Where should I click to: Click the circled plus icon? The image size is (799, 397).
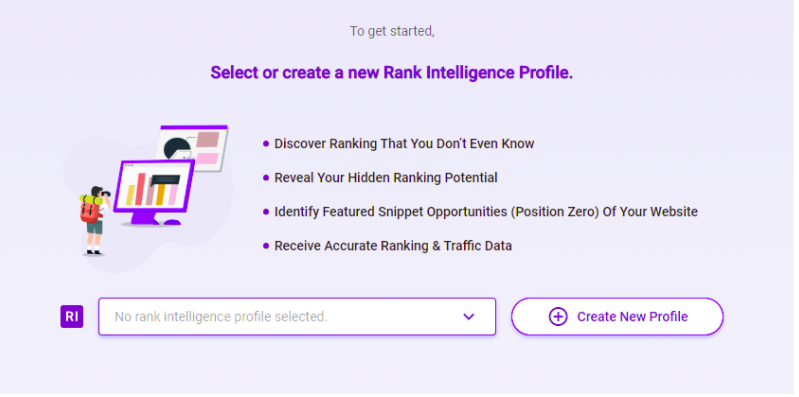(558, 316)
